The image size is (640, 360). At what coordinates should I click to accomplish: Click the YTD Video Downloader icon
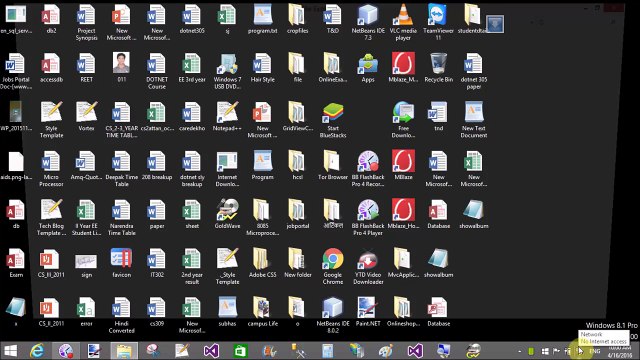click(368, 259)
